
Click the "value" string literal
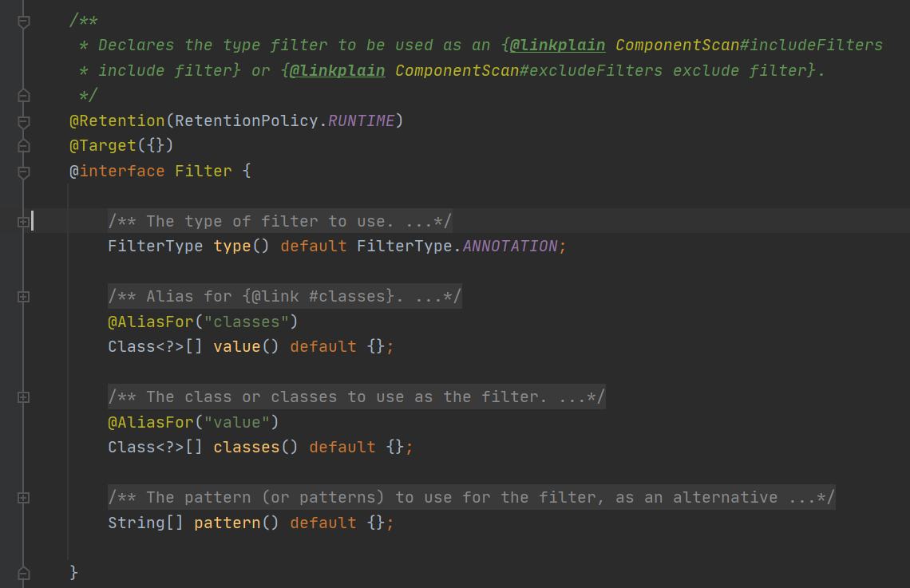tap(237, 422)
